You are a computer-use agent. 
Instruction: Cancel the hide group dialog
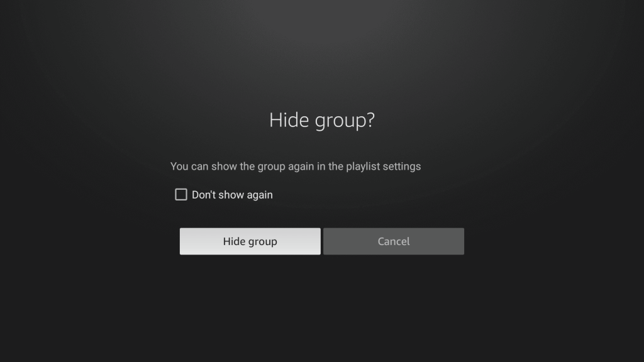click(x=393, y=241)
